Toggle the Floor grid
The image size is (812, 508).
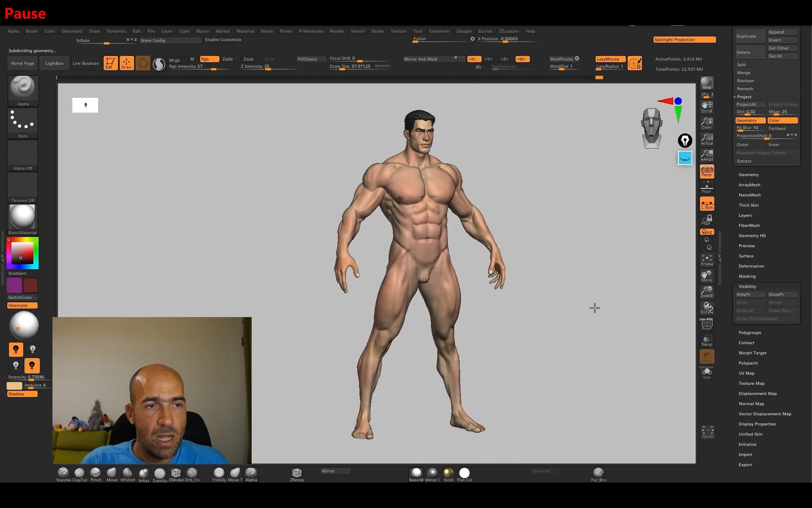point(707,188)
